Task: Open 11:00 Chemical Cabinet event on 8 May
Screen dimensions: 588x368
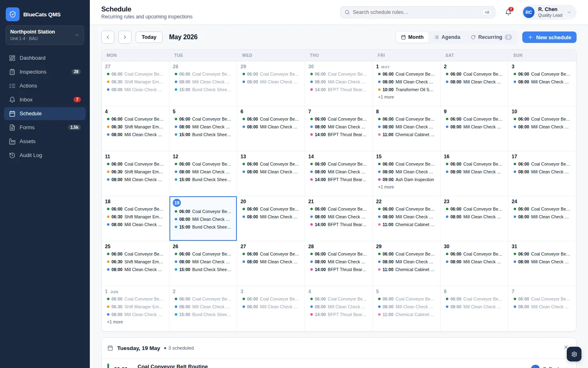Action: [x=406, y=135]
